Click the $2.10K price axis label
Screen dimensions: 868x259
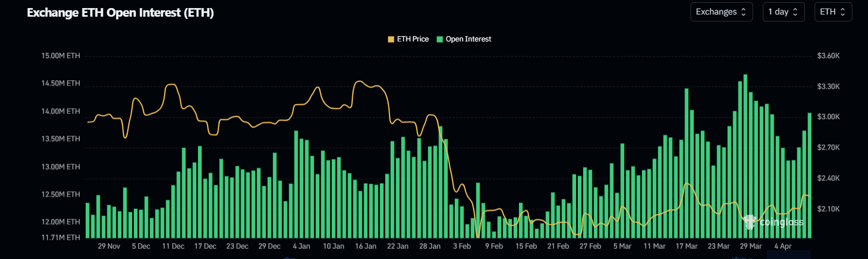pyautogui.click(x=828, y=209)
